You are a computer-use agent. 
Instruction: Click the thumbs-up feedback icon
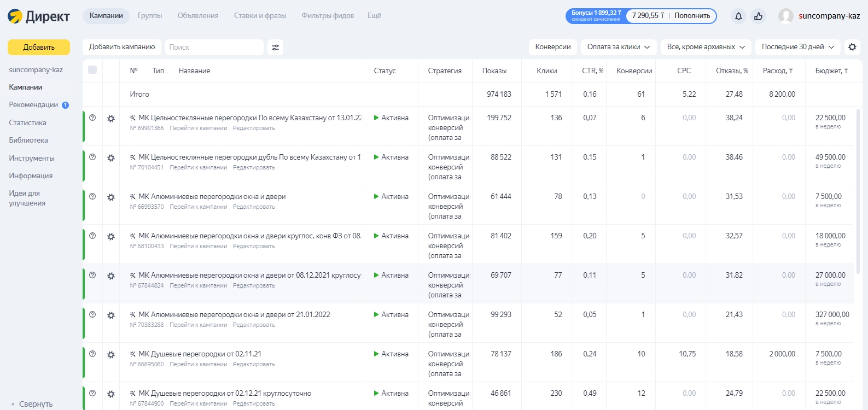click(758, 16)
